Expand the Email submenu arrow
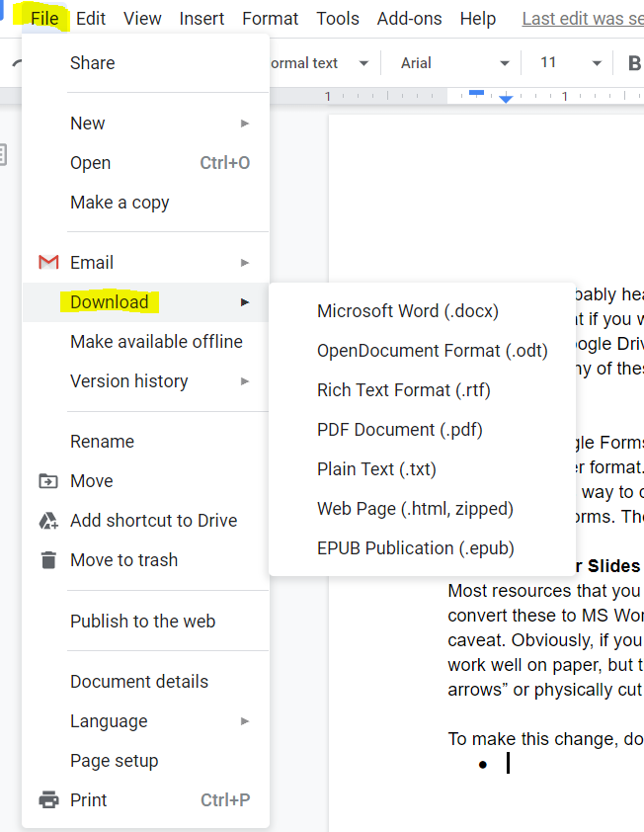The width and height of the screenshot is (644, 832). (x=245, y=262)
